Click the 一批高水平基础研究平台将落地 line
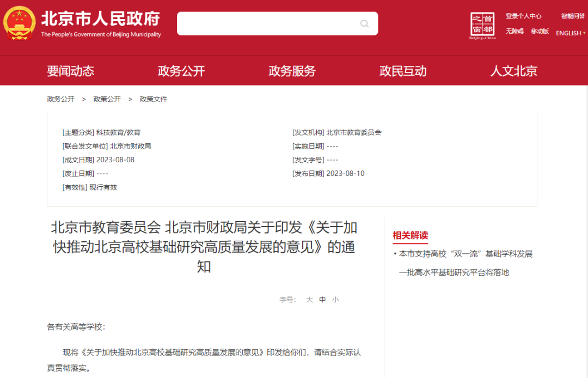The image size is (588, 378). pyautogui.click(x=454, y=273)
